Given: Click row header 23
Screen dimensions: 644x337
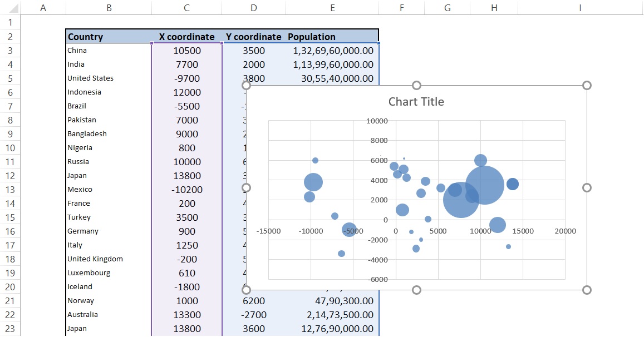Looking at the screenshot, I should pos(10,328).
